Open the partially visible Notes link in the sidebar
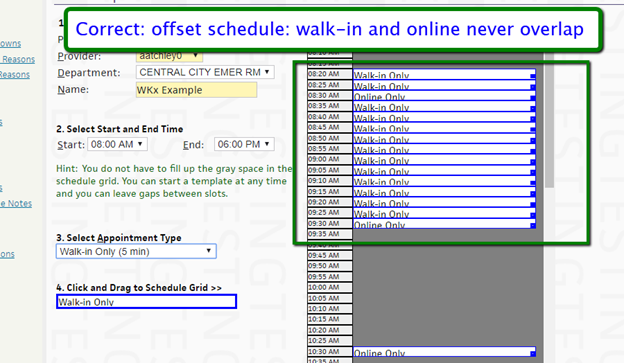624x363 pixels. (x=16, y=203)
